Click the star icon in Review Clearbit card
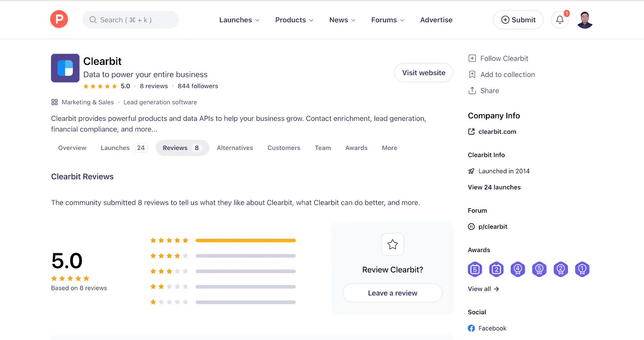The height and width of the screenshot is (340, 644). [392, 244]
